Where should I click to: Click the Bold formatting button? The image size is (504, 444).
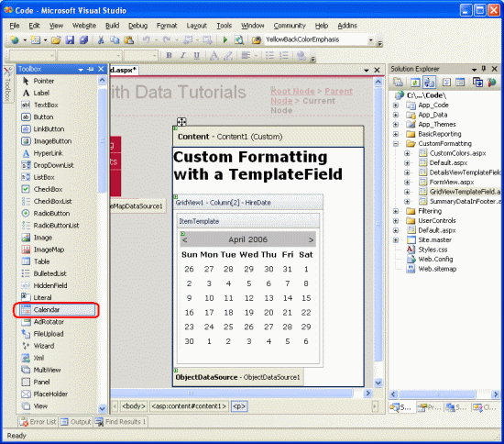pyautogui.click(x=169, y=55)
